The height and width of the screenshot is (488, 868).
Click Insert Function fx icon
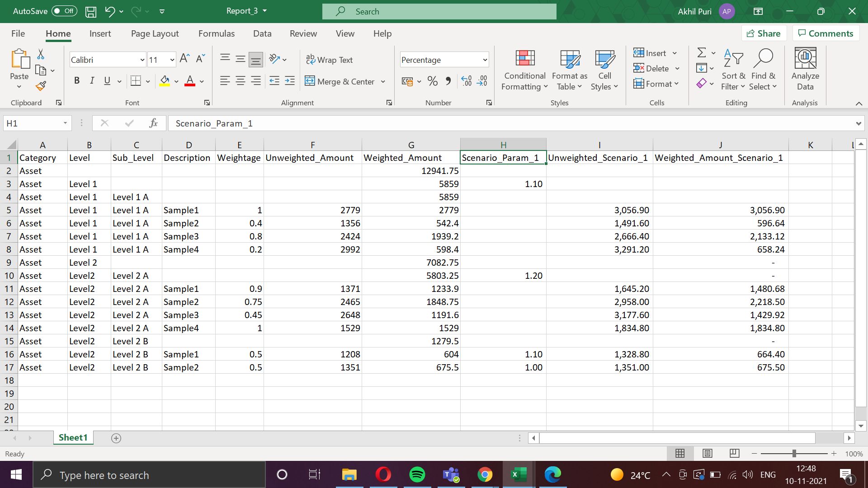[x=153, y=123]
